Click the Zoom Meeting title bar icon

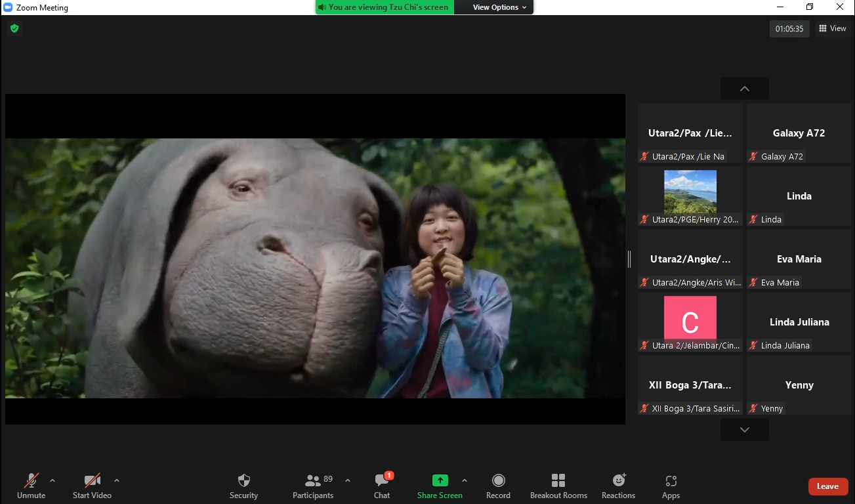8,7
